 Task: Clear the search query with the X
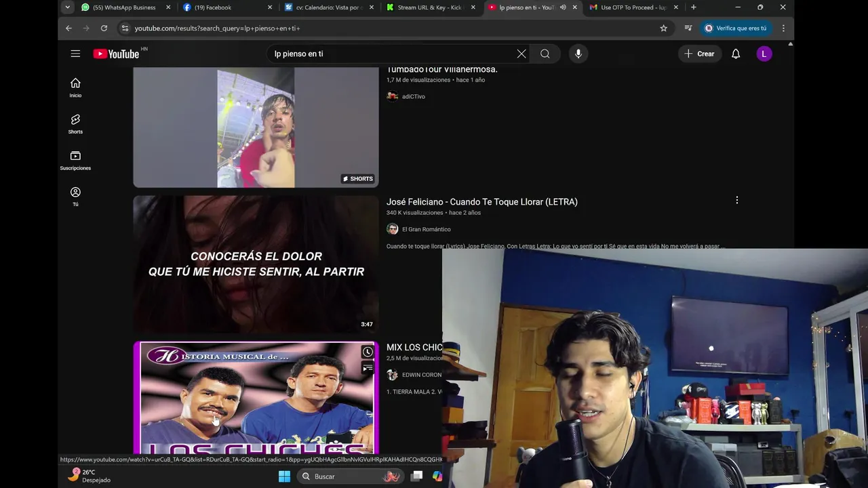point(521,54)
